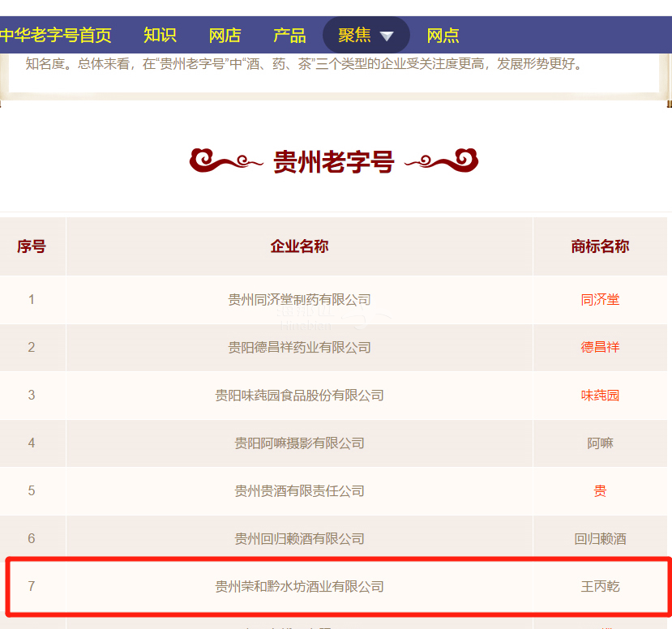The image size is (672, 629).
Task: Click 贵州同济堂制药有限公司 company name
Action: 299,300
